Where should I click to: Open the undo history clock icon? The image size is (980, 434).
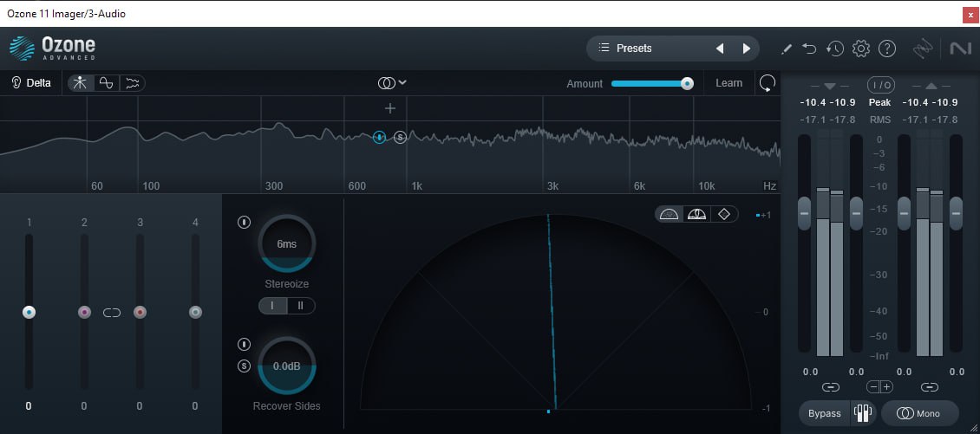(x=834, y=49)
